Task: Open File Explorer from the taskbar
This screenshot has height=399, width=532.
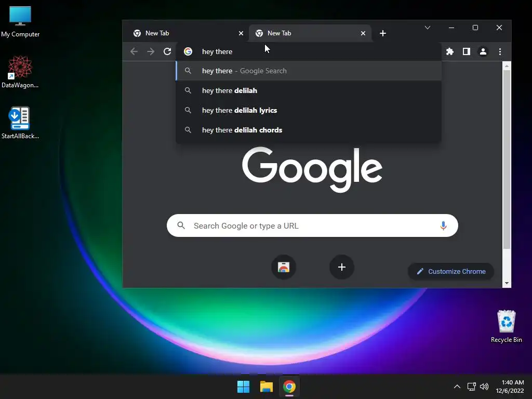Action: pos(267,387)
